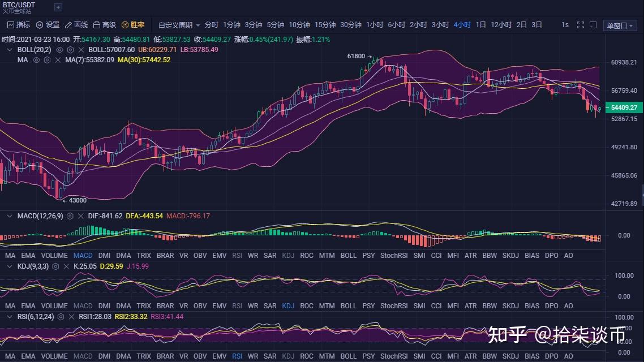
Task: Select the 1分钟 timeframe
Action: pyautogui.click(x=231, y=25)
